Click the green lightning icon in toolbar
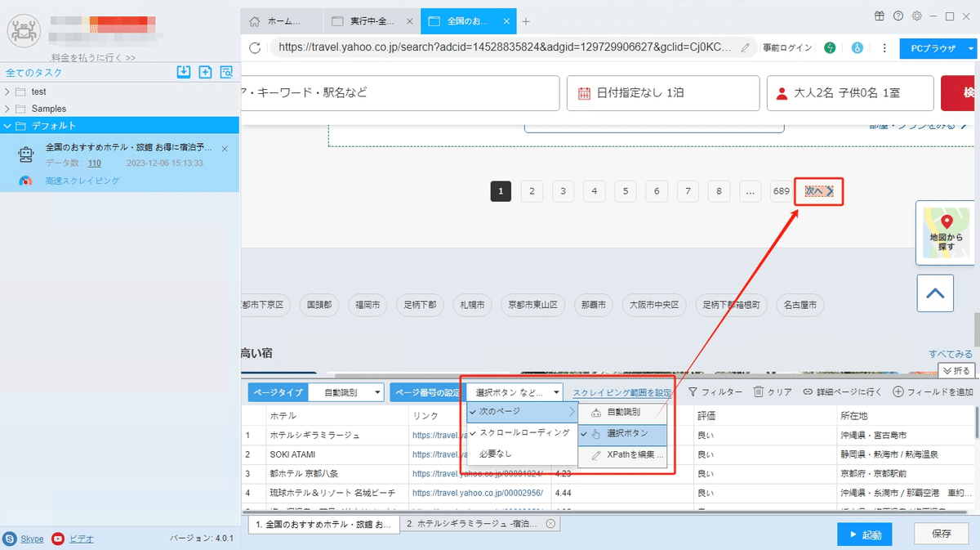The height and width of the screenshot is (550, 980). (x=830, y=48)
